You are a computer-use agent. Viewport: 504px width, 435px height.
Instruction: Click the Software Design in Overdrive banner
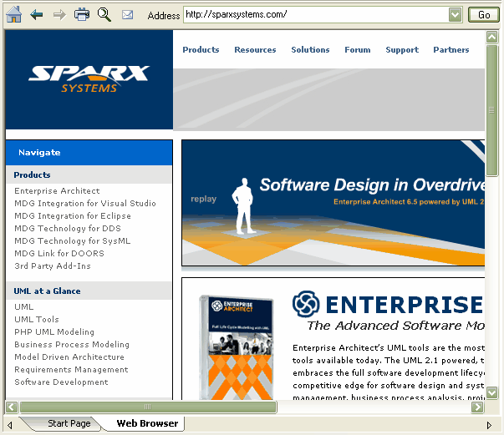pos(333,203)
